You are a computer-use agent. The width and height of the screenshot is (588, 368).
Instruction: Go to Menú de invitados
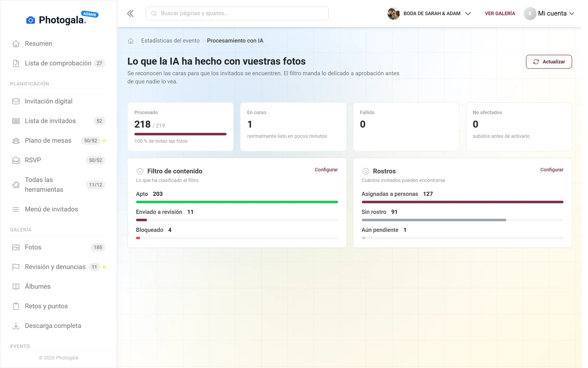[59, 209]
